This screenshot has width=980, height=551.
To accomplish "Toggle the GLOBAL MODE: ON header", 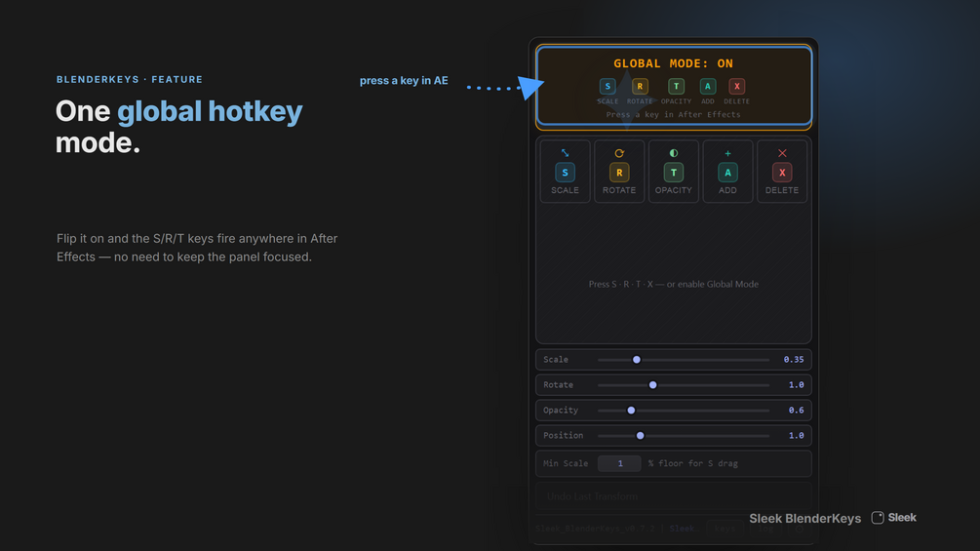I will (x=673, y=63).
